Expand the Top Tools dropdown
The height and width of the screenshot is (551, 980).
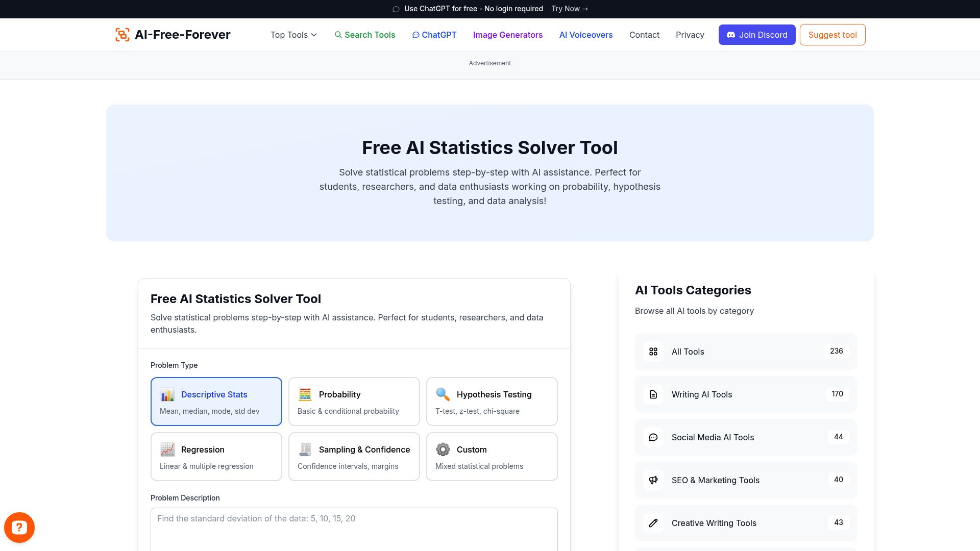click(x=293, y=35)
